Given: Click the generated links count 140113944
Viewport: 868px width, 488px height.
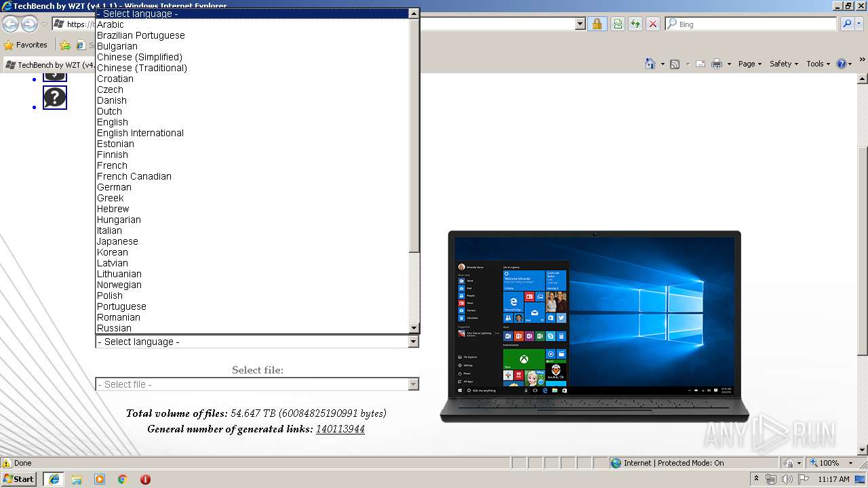Looking at the screenshot, I should (x=340, y=429).
